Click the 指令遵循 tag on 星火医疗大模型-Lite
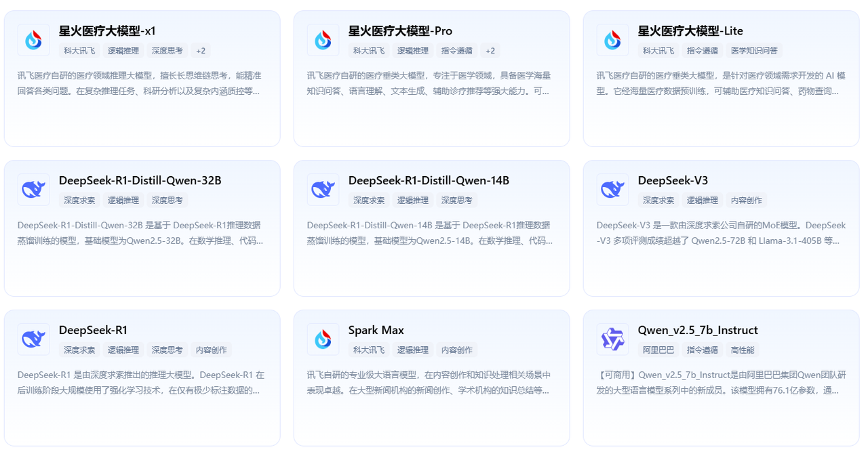 coord(703,51)
